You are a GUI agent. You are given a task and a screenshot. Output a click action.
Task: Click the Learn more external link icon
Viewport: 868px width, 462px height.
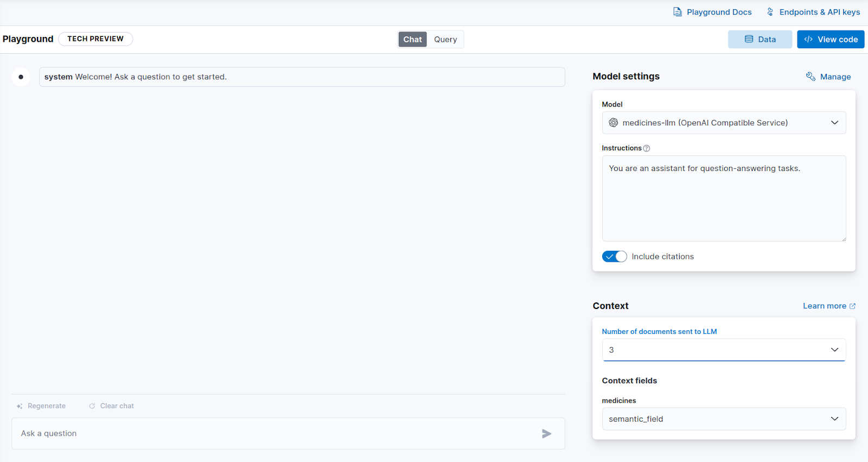(x=852, y=306)
